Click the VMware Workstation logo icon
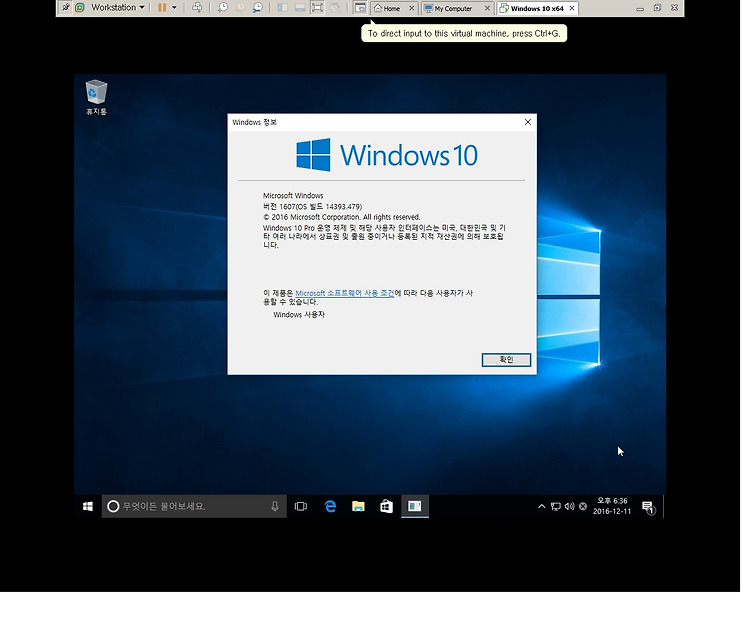Screen dimensions: 750x634 tap(80, 8)
